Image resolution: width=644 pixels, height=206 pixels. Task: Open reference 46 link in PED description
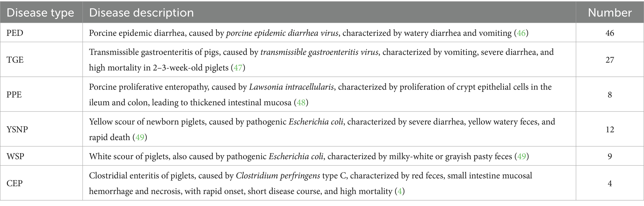pyautogui.click(x=521, y=33)
